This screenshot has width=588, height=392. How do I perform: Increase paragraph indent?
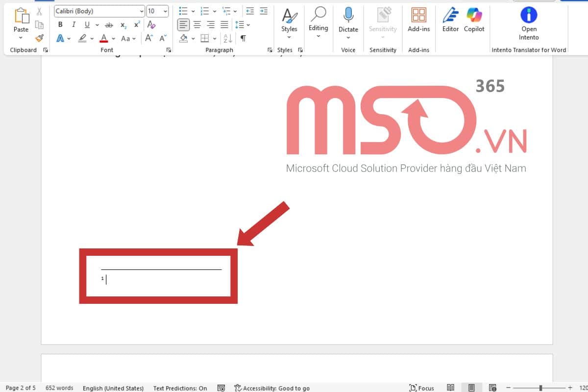[264, 11]
